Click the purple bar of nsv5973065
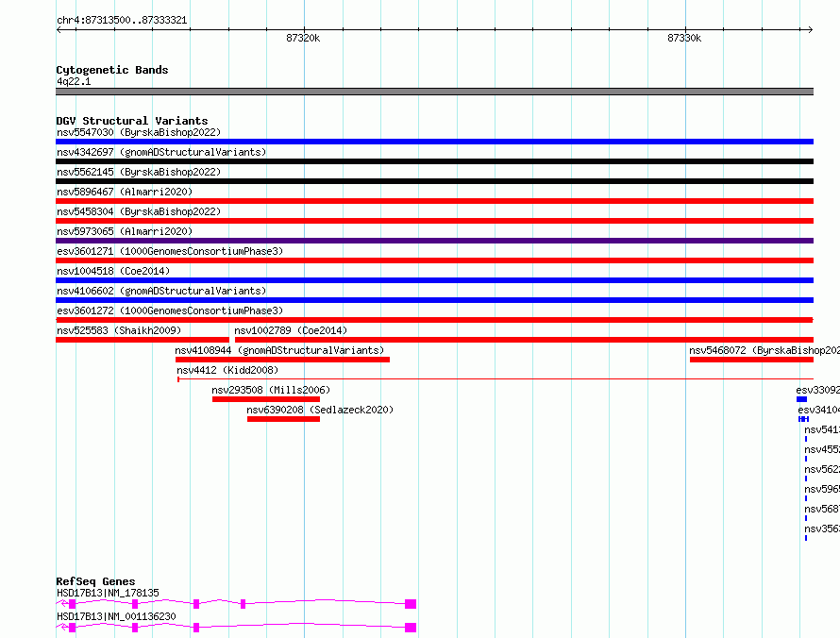This screenshot has height=638, width=840. [434, 241]
